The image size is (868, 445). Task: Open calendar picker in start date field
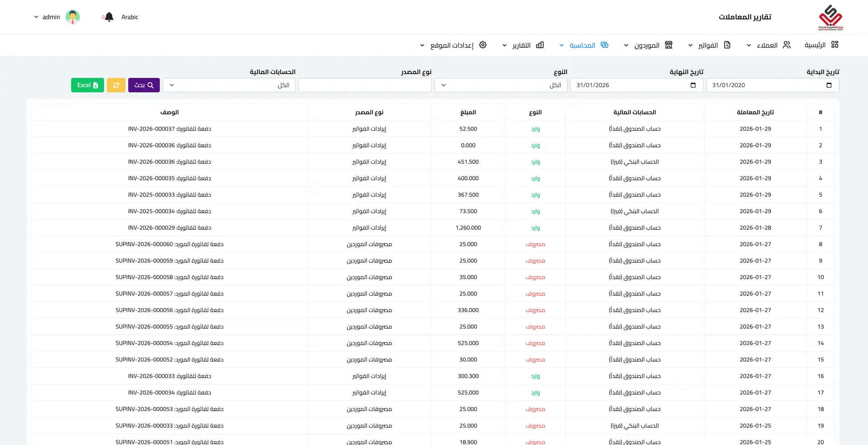tap(829, 85)
